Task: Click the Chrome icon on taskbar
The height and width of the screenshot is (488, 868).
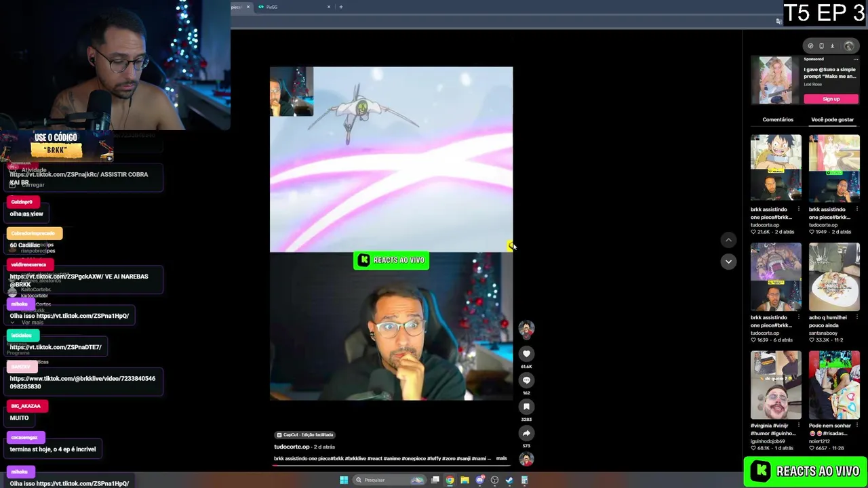Action: [x=450, y=480]
